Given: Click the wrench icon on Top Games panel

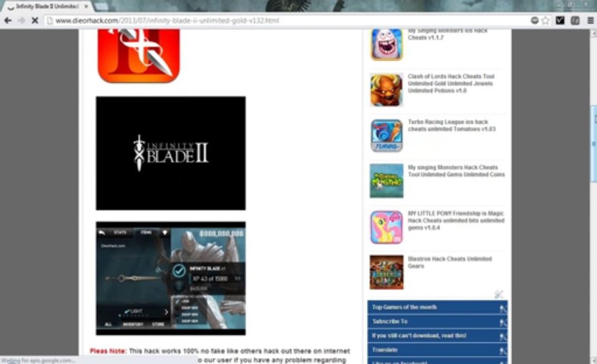Looking at the screenshot, I should coord(503,308).
